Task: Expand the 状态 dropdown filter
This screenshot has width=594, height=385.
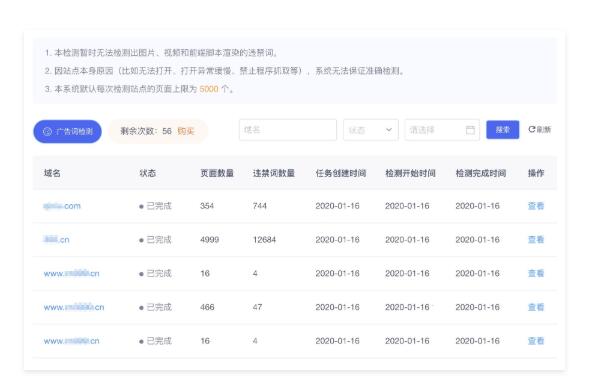Action: [370, 130]
